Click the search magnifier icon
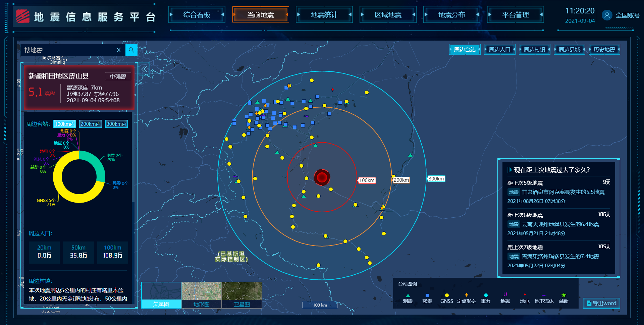The width and height of the screenshot is (644, 325). coord(131,50)
